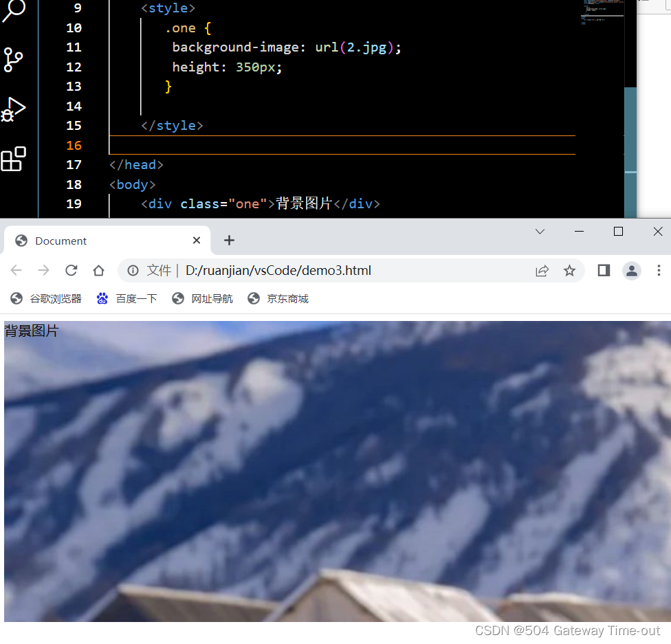Bookmark this page with the star
Image resolution: width=671 pixels, height=644 pixels.
coord(569,270)
